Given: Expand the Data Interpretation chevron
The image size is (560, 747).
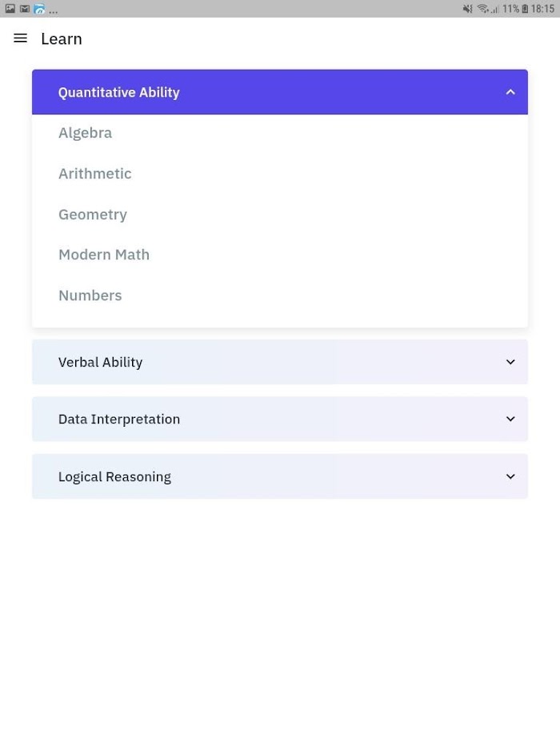Looking at the screenshot, I should tap(510, 419).
